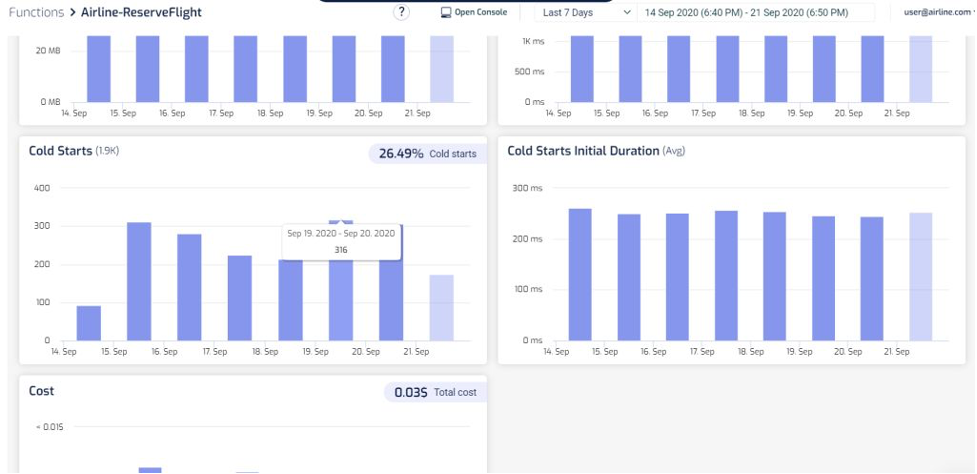Click the small bar in the Cost chart

click(150, 470)
